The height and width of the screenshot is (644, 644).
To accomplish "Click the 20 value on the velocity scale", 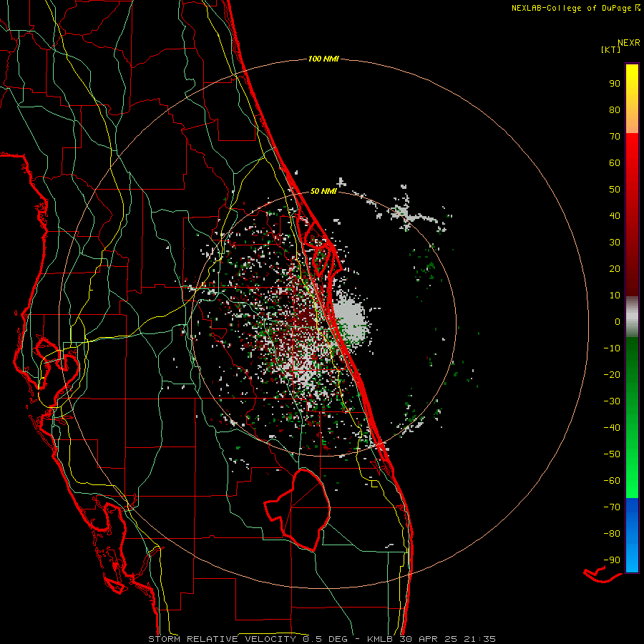I will click(615, 268).
